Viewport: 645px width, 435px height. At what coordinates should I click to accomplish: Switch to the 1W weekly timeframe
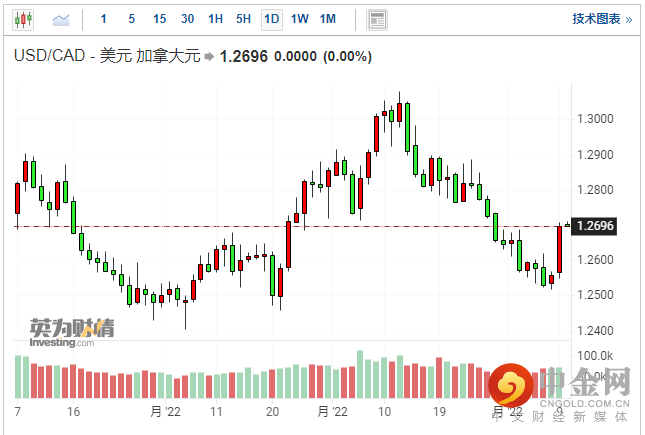(299, 19)
